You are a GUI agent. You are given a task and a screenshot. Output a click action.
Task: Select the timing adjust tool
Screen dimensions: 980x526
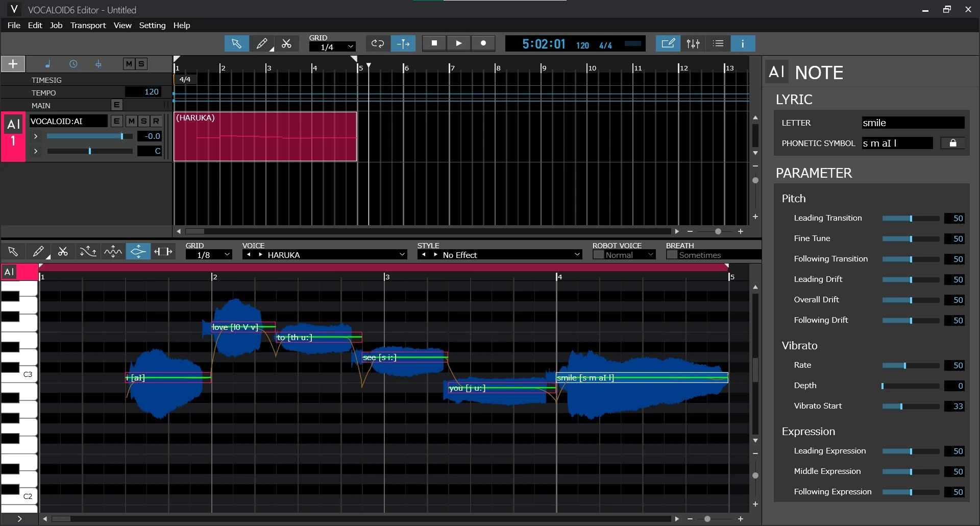[x=163, y=251]
